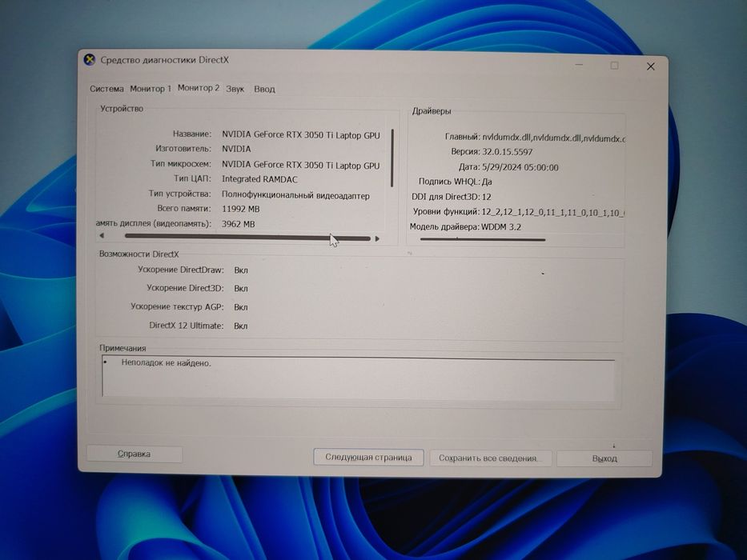Click 'Полнофункциональный видеоадаптер' device type value
The width and height of the screenshot is (747, 560).
(295, 195)
